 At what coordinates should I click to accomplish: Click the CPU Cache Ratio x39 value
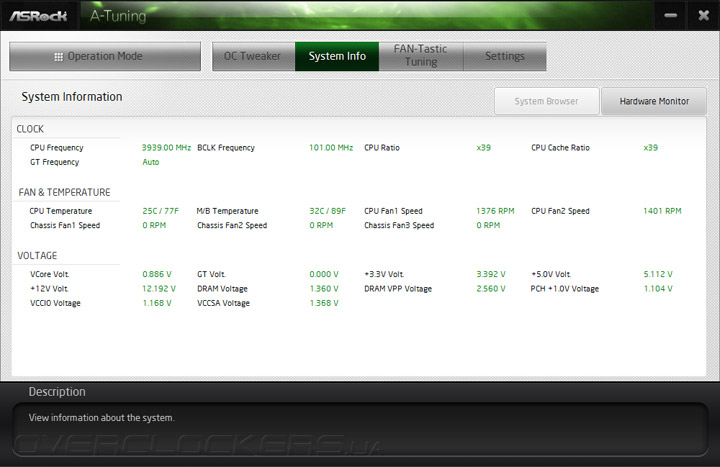[651, 147]
